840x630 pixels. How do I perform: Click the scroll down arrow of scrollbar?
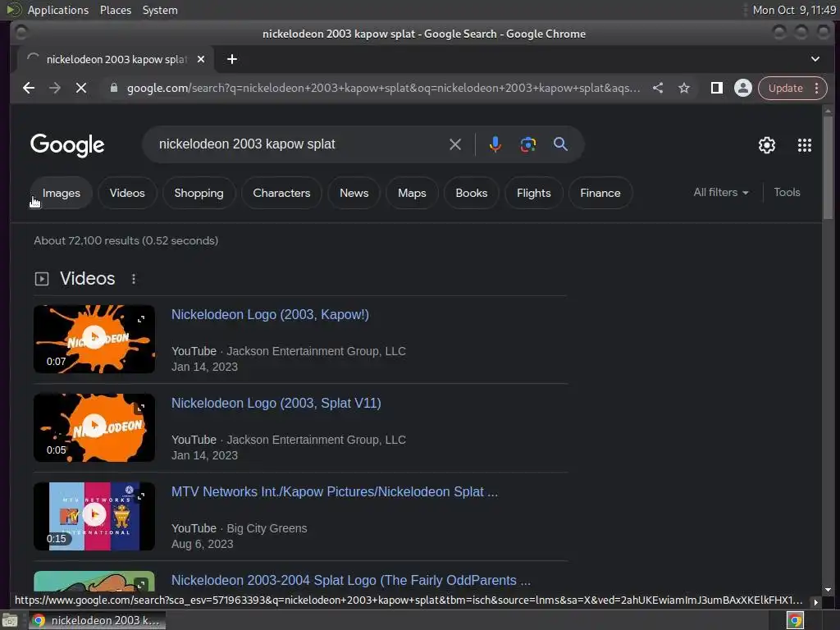point(828,589)
